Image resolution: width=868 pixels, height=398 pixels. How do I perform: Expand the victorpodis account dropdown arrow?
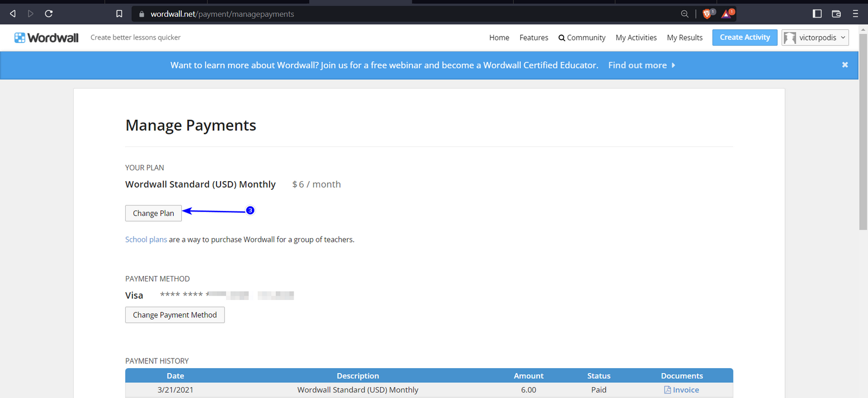point(843,37)
